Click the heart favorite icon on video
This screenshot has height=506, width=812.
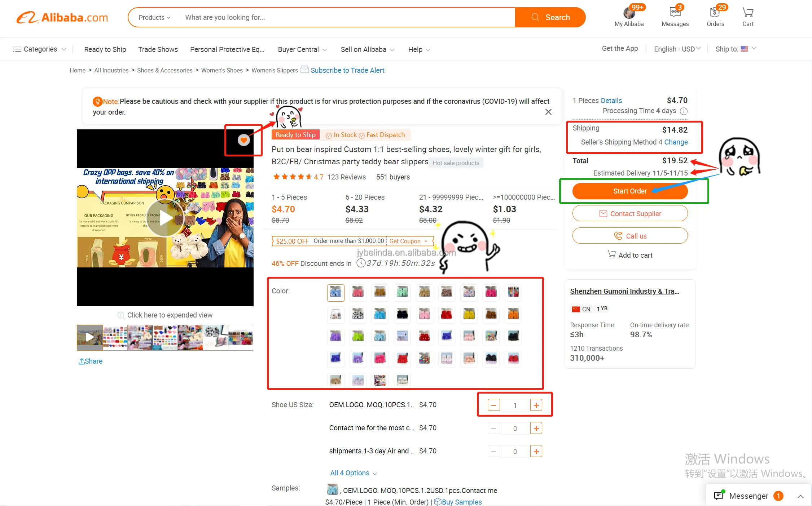pyautogui.click(x=243, y=140)
